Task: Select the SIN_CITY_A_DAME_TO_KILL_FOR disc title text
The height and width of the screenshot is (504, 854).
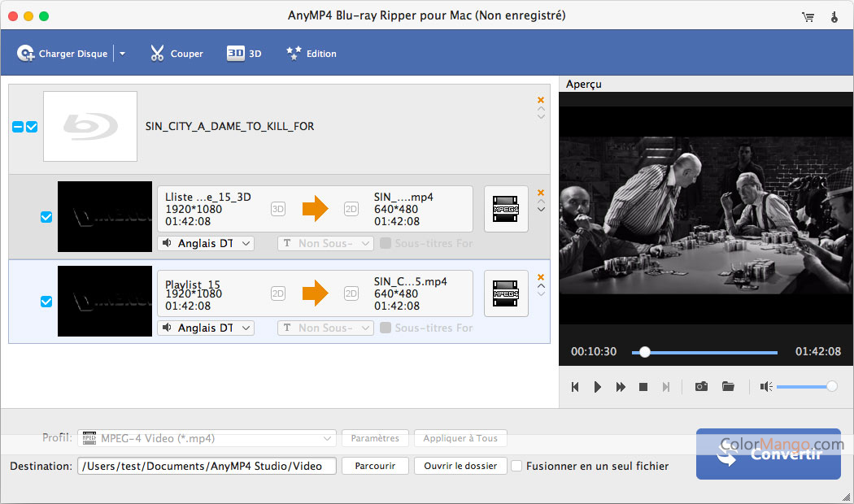Action: [230, 126]
